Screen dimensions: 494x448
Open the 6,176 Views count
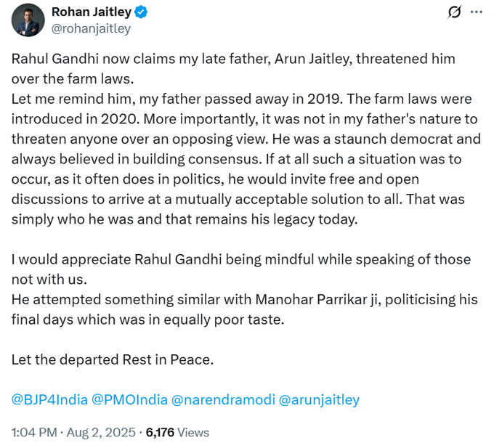click(177, 432)
